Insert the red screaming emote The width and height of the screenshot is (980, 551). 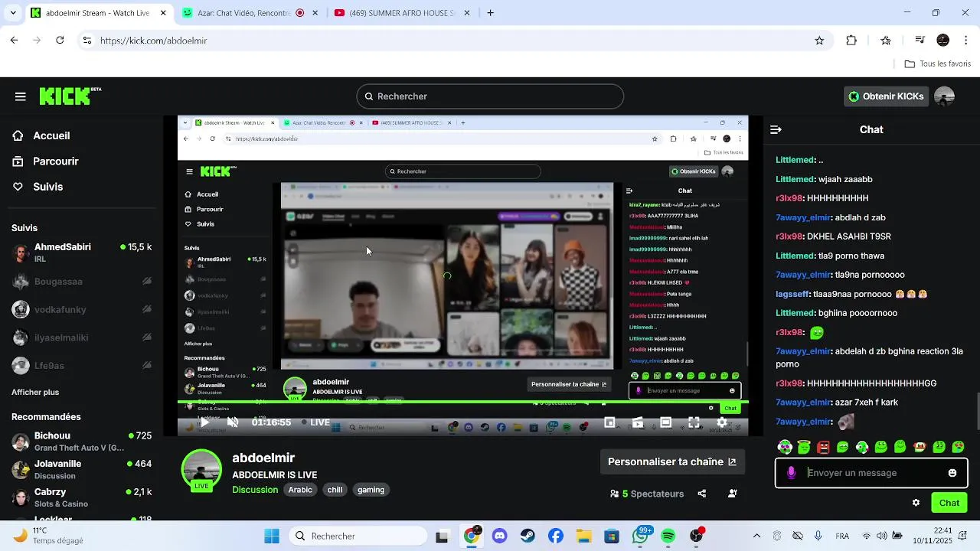pyautogui.click(x=823, y=447)
